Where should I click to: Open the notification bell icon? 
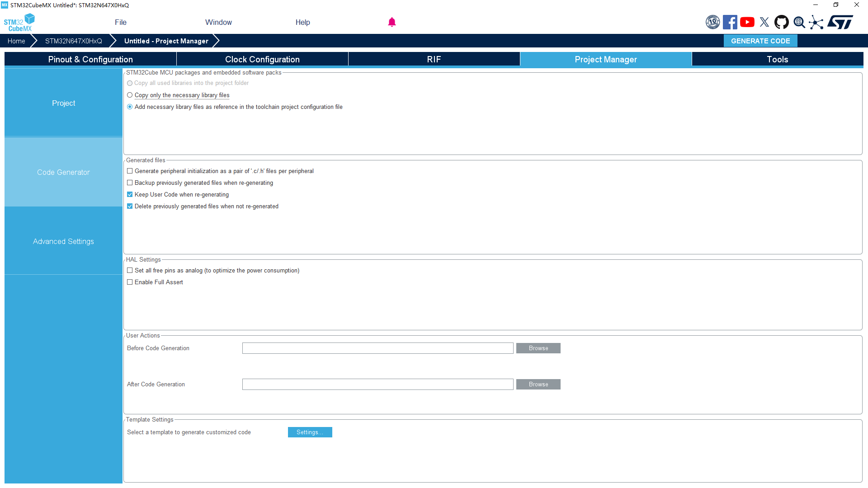pos(392,22)
